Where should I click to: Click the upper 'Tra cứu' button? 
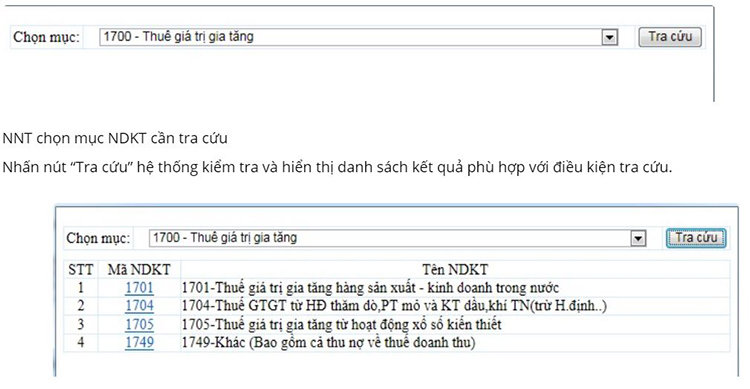tap(670, 37)
